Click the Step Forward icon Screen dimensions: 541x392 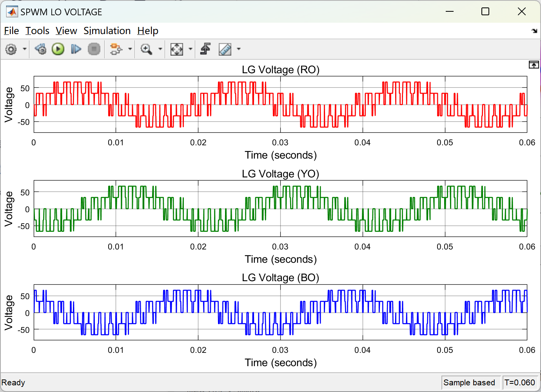pos(76,49)
